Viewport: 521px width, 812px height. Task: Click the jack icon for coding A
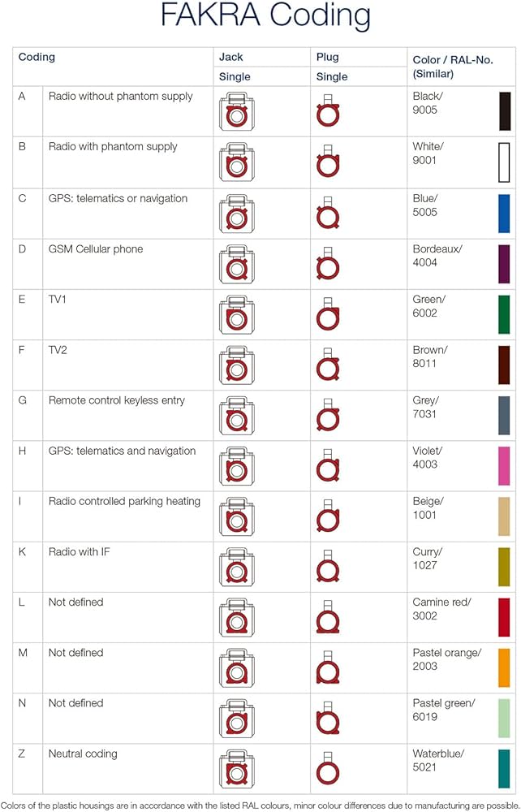coord(236,112)
